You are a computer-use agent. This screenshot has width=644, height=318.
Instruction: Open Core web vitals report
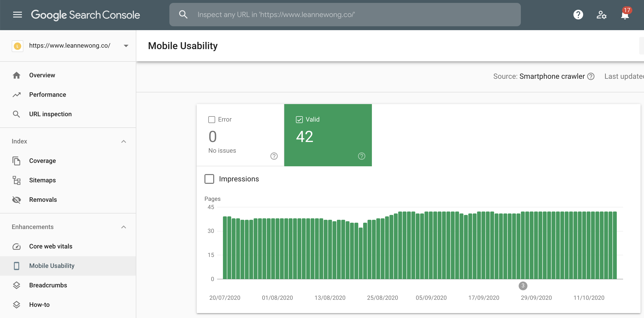coord(68,247)
